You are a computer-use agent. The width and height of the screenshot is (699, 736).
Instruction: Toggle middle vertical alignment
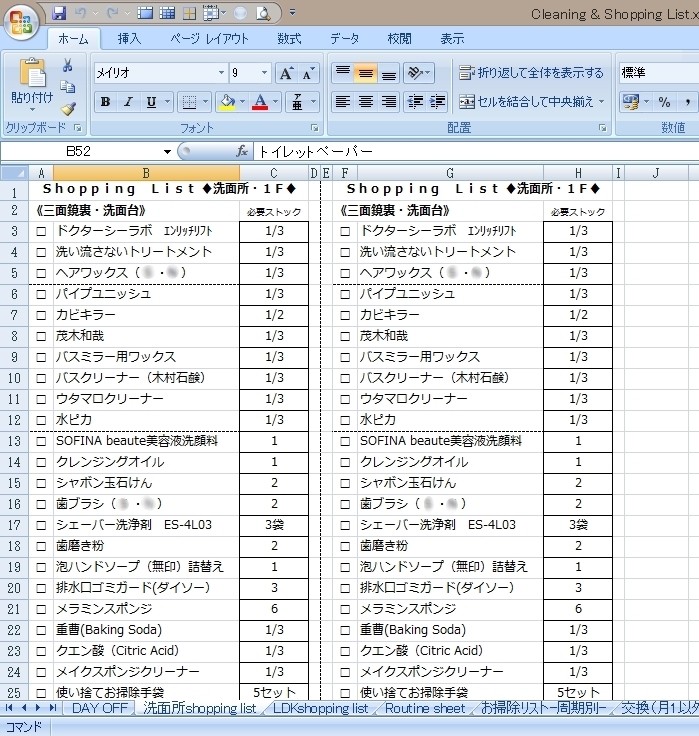pyautogui.click(x=366, y=73)
